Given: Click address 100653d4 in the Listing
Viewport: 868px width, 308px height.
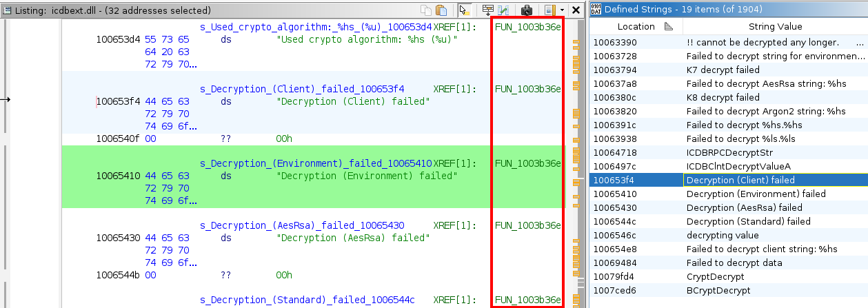Looking at the screenshot, I should (x=118, y=39).
